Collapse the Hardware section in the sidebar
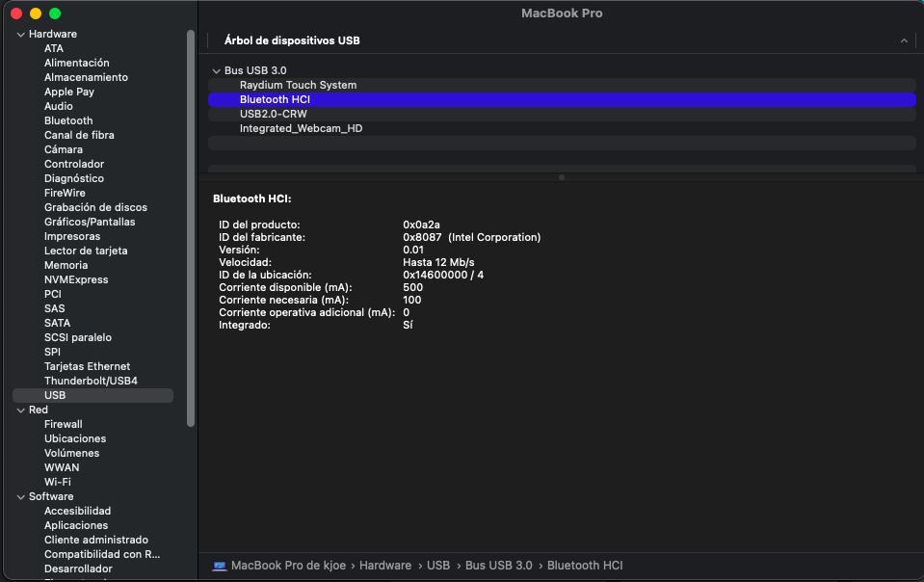Image resolution: width=924 pixels, height=582 pixels. pos(20,33)
